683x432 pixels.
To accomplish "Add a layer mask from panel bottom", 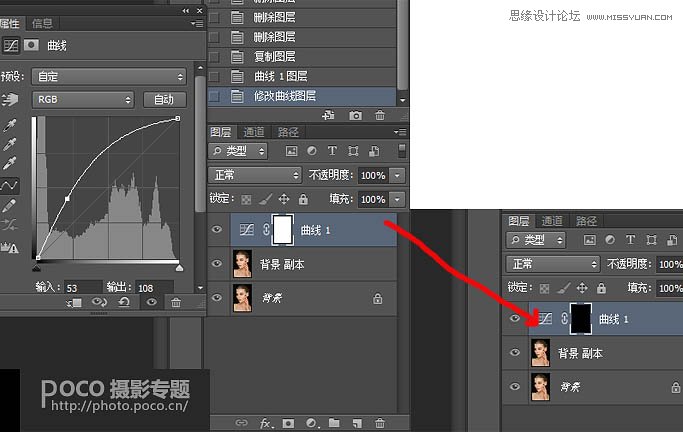I will click(289, 423).
